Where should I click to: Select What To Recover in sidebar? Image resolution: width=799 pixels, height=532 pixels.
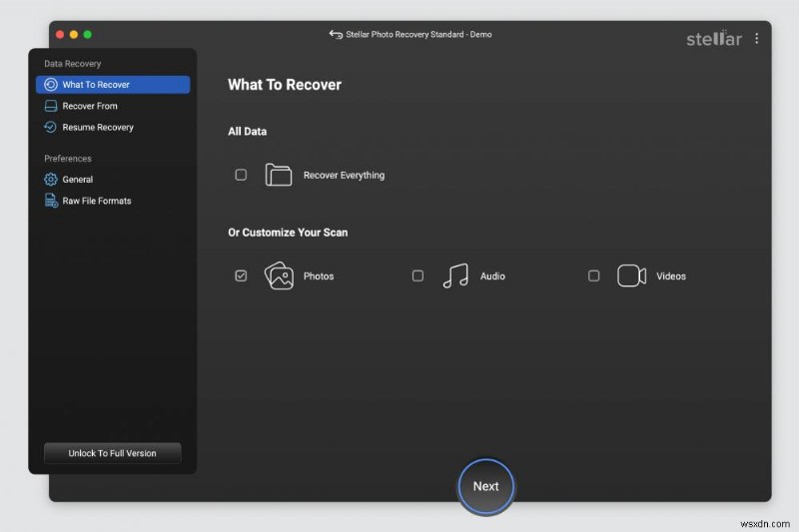tap(113, 85)
